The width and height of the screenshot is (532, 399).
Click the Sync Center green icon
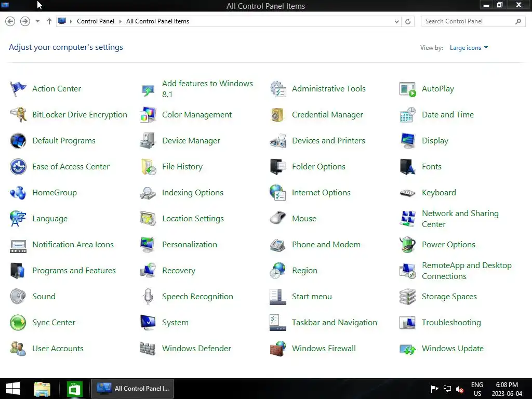(x=18, y=323)
